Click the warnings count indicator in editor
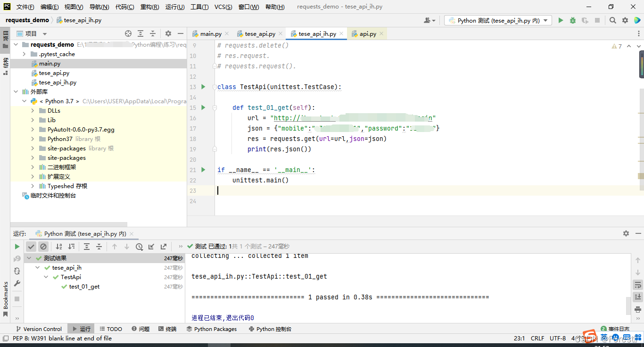This screenshot has height=347, width=644. click(617, 46)
